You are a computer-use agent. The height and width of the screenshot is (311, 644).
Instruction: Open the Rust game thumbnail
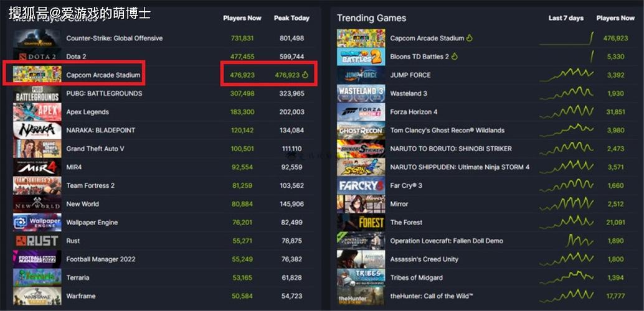click(37, 241)
